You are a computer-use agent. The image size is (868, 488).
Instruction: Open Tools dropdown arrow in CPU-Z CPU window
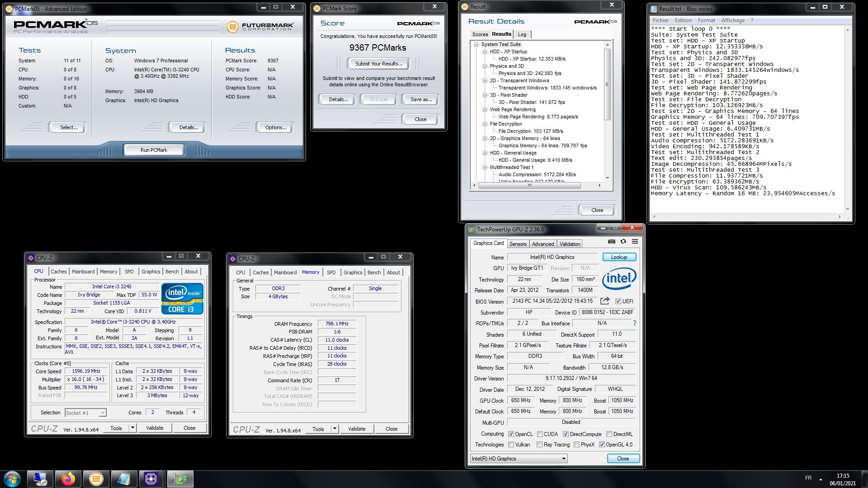click(x=132, y=428)
